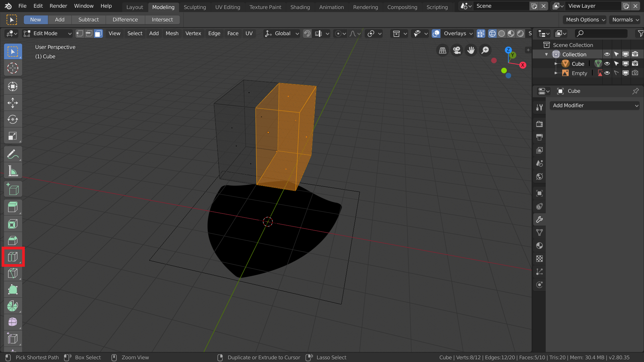
Task: Collapse the Collection tree item
Action: [546, 54]
